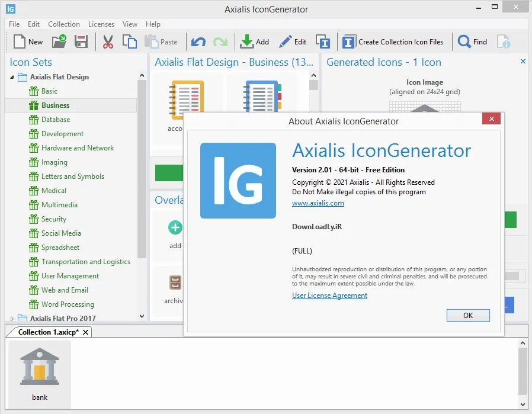Cut with the scissors icon
Viewport: 532px width, 414px height.
point(108,41)
